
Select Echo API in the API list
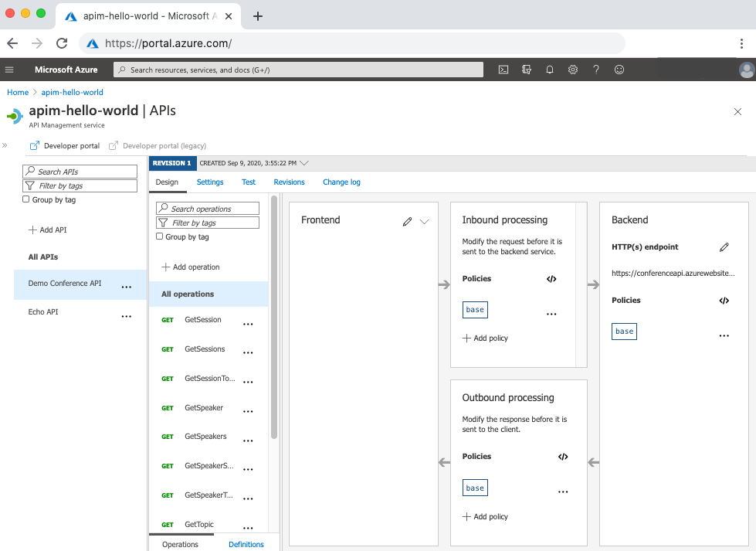pyautogui.click(x=43, y=311)
